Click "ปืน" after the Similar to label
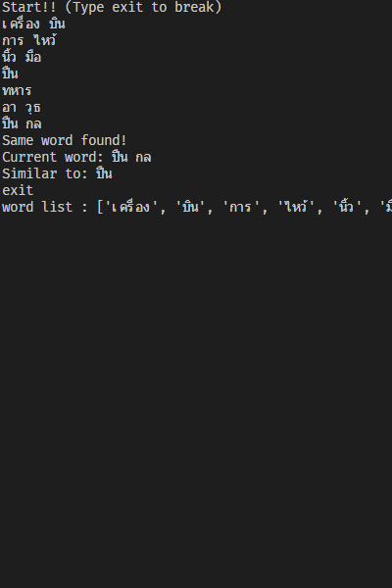Screen dimensions: 392x588 pyautogui.click(x=104, y=173)
